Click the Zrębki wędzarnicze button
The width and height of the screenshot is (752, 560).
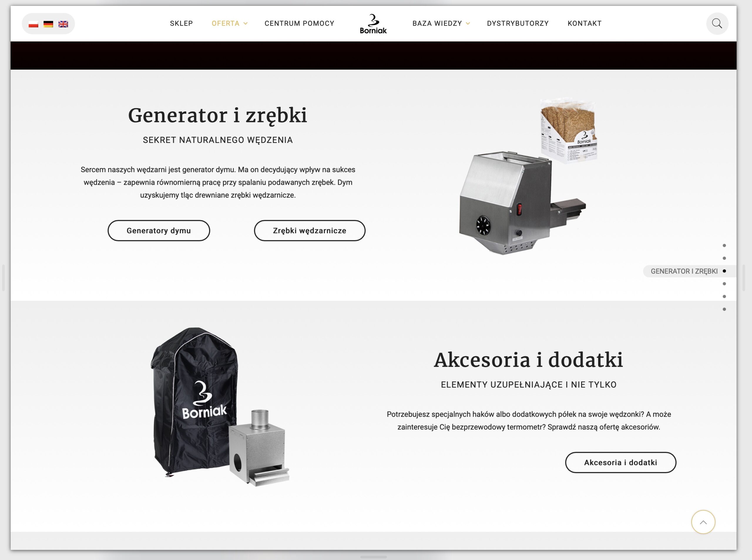pos(310,231)
